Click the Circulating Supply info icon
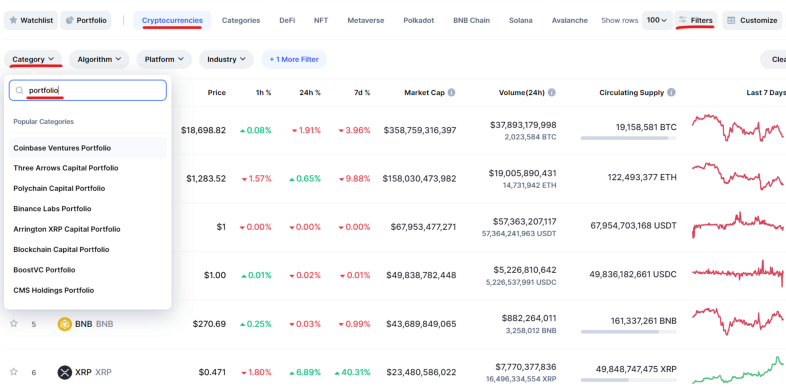The height and width of the screenshot is (390, 786). [x=671, y=93]
